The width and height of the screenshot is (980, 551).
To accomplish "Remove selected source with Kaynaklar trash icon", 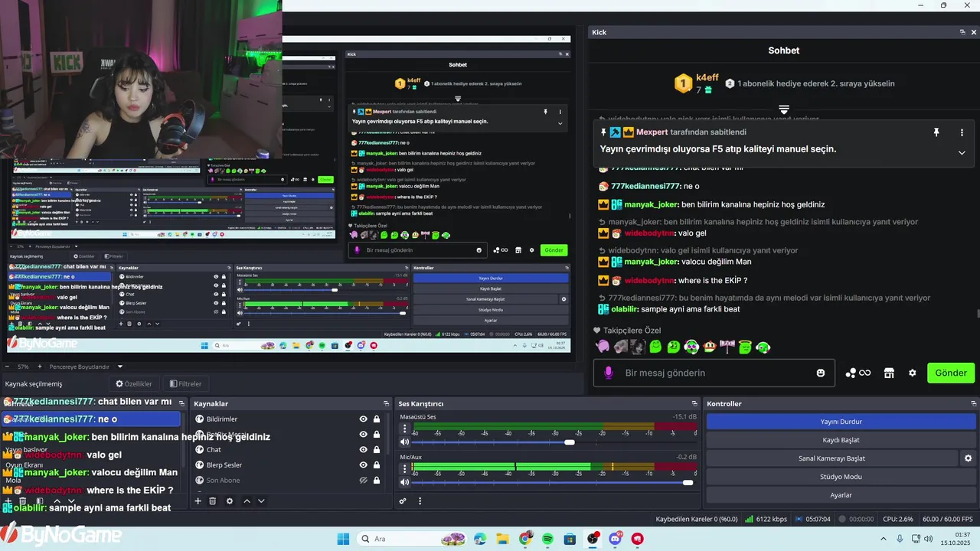I will 213,501.
